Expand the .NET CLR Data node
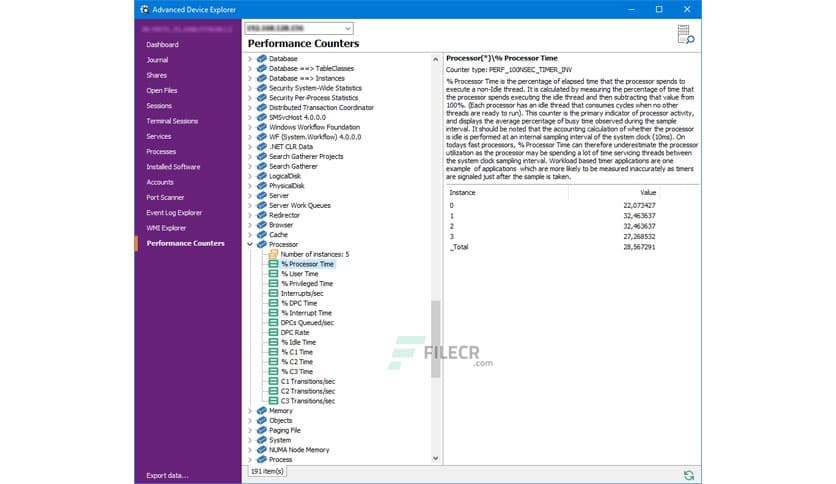 (x=250, y=147)
